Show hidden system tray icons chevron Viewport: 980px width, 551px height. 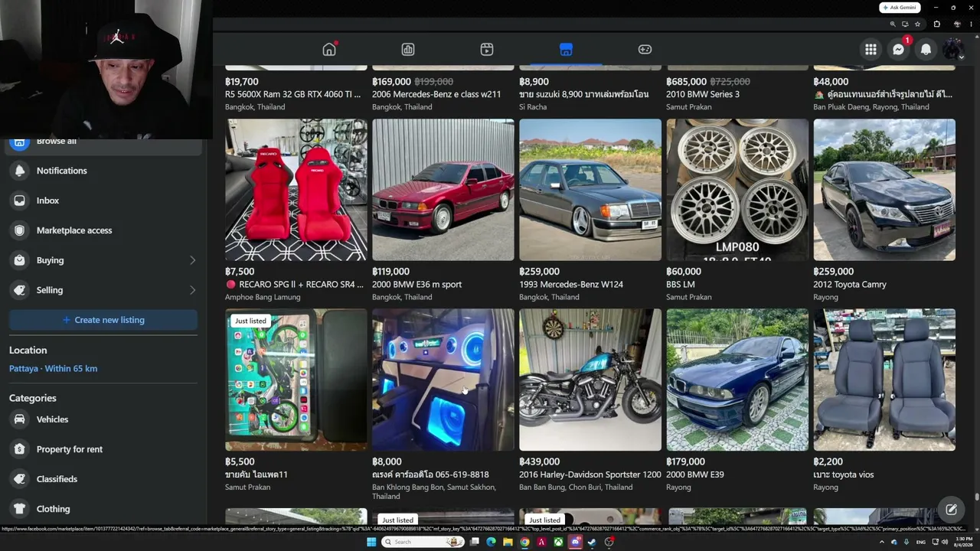coord(881,542)
